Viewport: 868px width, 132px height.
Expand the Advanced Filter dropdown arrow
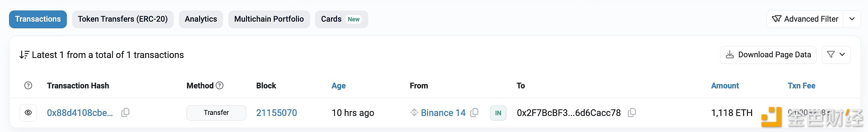852,19
